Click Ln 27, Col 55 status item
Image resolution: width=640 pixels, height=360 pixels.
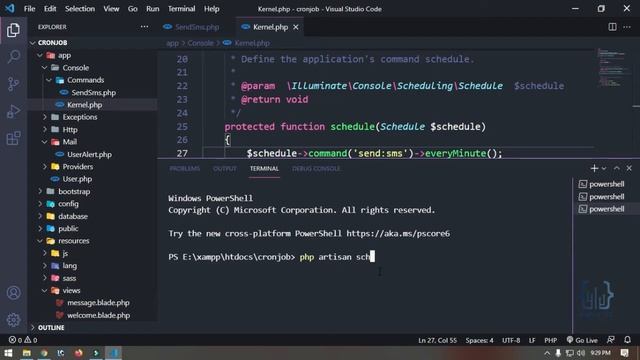click(437, 340)
